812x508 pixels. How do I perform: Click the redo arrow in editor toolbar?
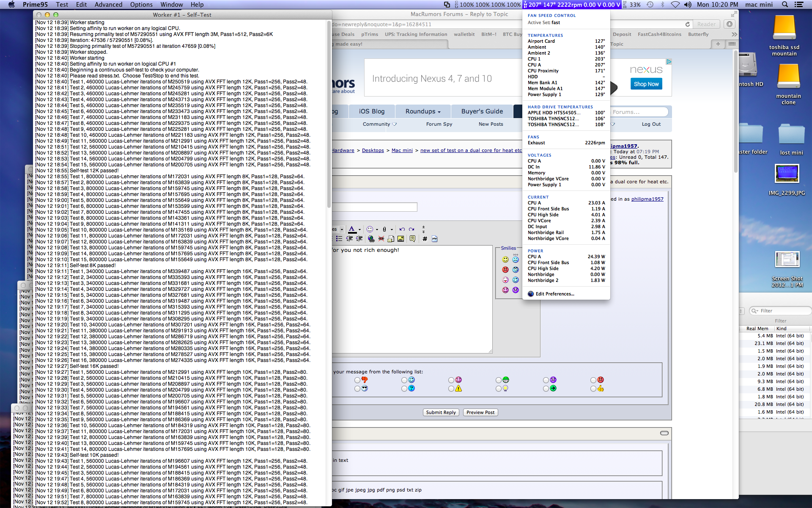pos(411,229)
